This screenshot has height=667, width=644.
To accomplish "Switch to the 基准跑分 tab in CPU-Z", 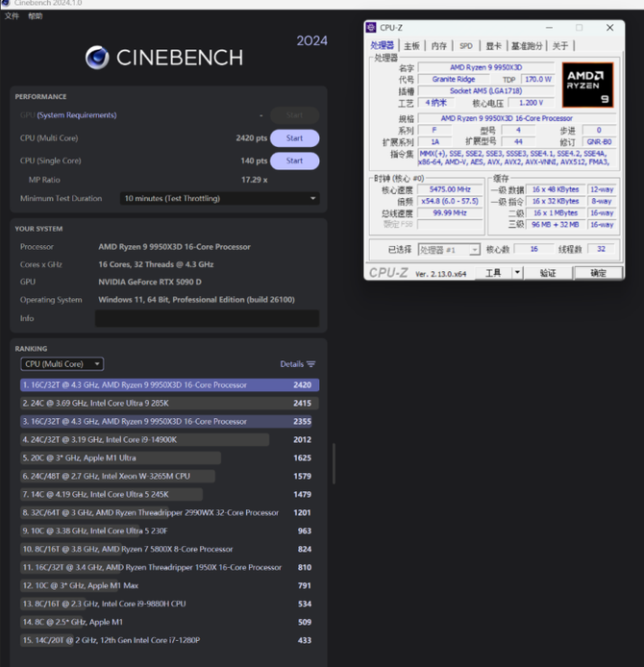I will click(x=527, y=46).
